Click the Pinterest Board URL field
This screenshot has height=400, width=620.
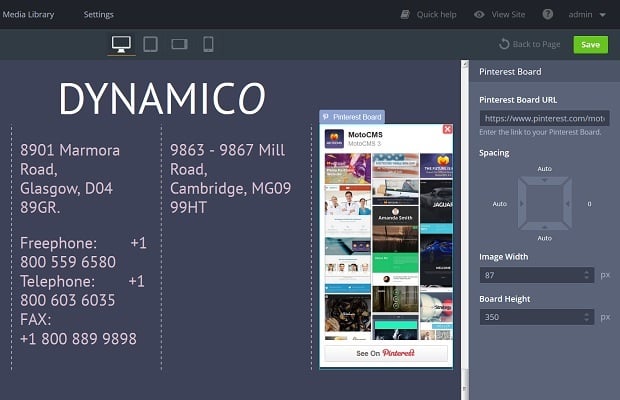click(542, 118)
